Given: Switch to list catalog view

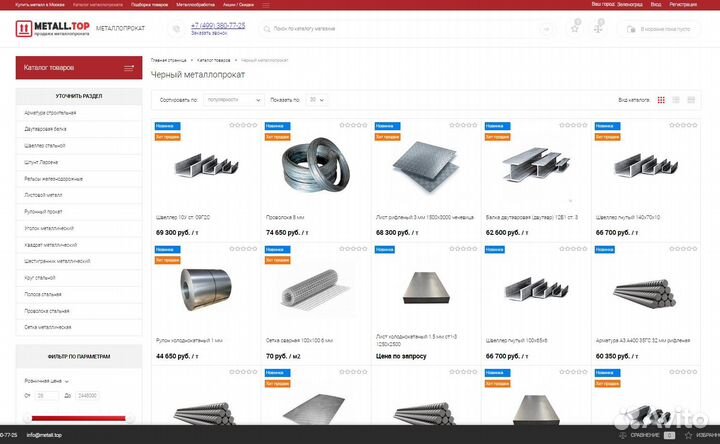Looking at the screenshot, I should (x=676, y=100).
